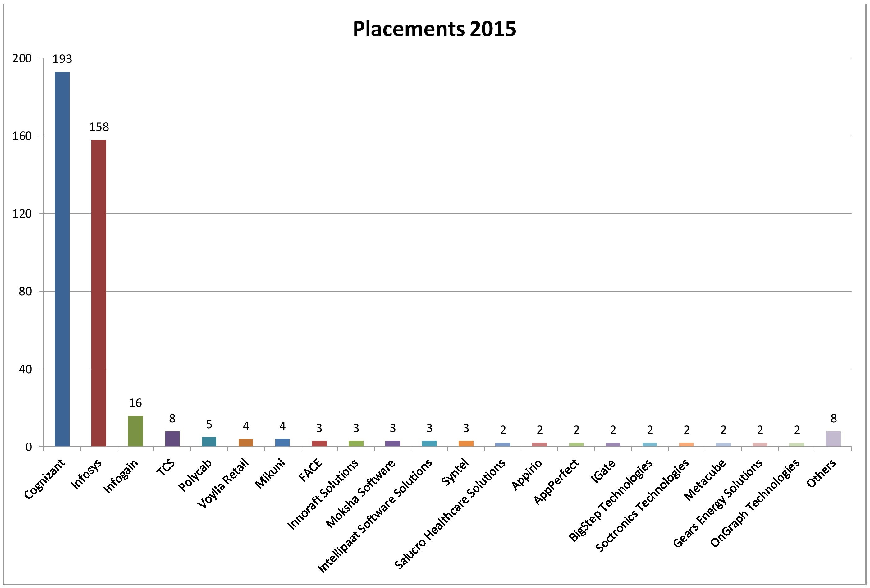
Task: Click the 120 y-axis value
Action: (x=22, y=214)
